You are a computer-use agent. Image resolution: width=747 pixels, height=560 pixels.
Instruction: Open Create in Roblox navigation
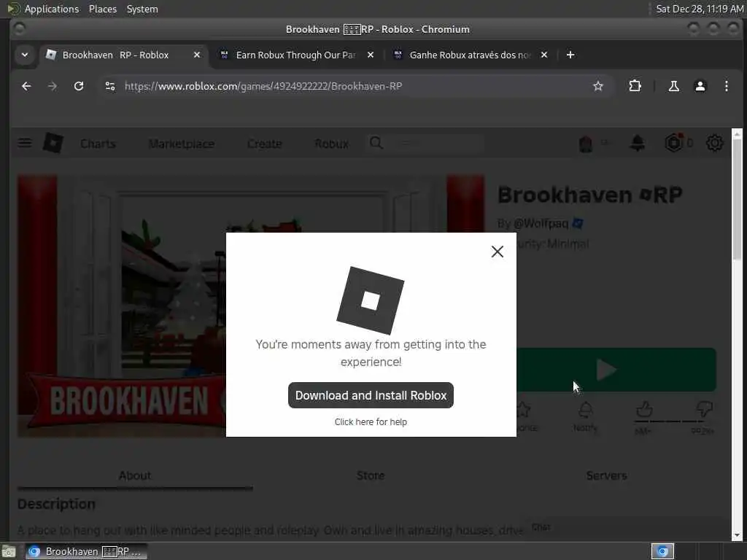pyautogui.click(x=264, y=144)
